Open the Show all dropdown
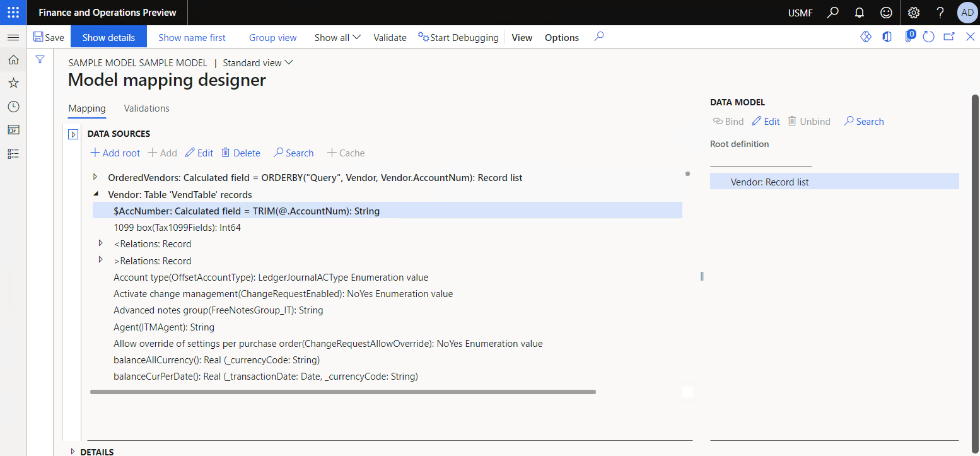 click(x=337, y=37)
